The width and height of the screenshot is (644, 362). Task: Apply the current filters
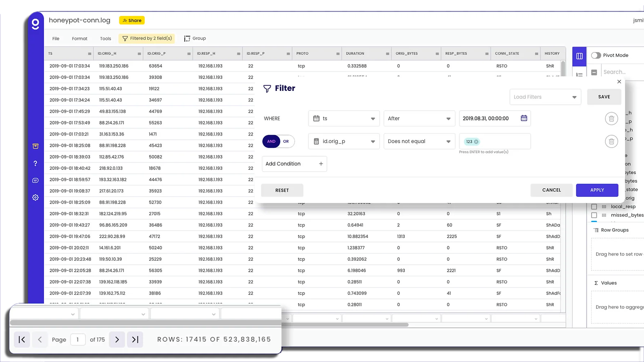(597, 190)
